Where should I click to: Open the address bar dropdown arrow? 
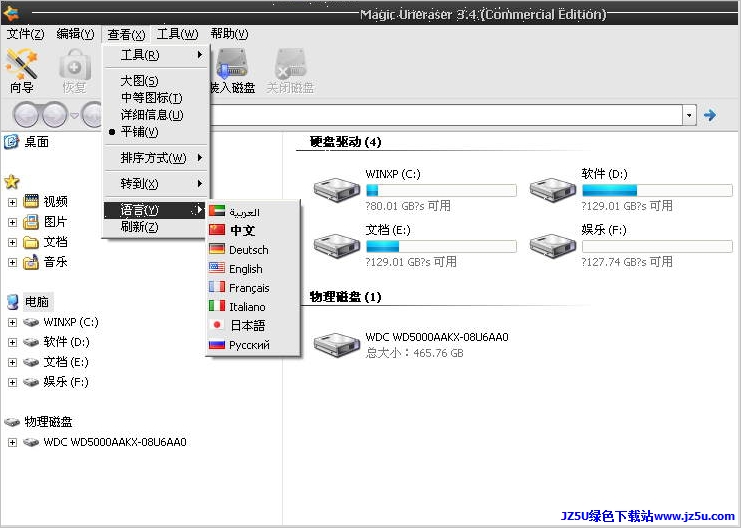coord(689,115)
